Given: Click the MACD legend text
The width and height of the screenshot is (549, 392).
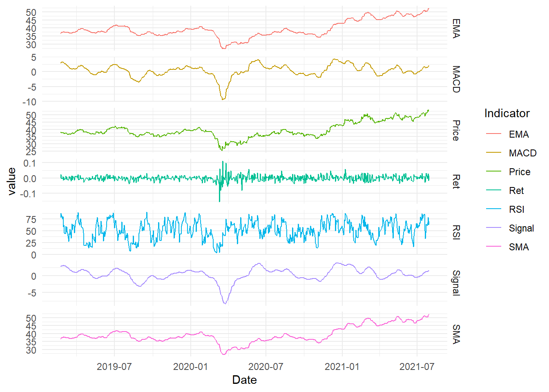Looking at the screenshot, I should click(522, 153).
